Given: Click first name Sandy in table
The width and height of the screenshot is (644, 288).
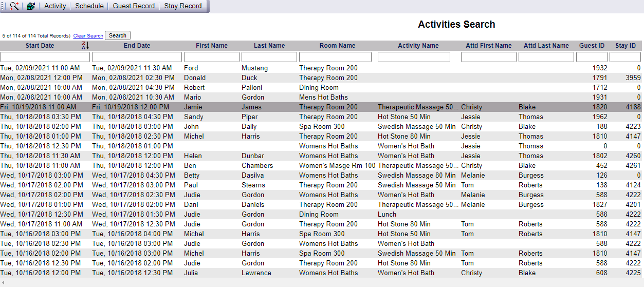Looking at the screenshot, I should 194,117.
